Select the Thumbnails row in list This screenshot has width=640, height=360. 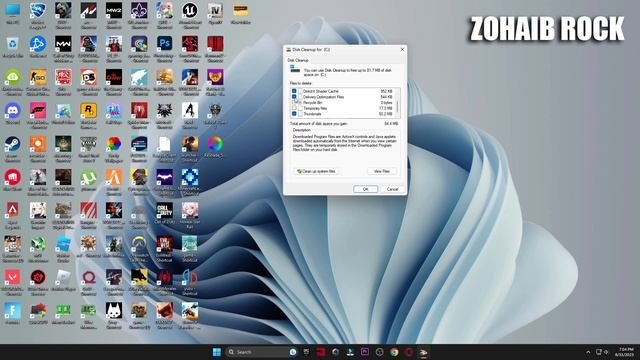pos(344,114)
